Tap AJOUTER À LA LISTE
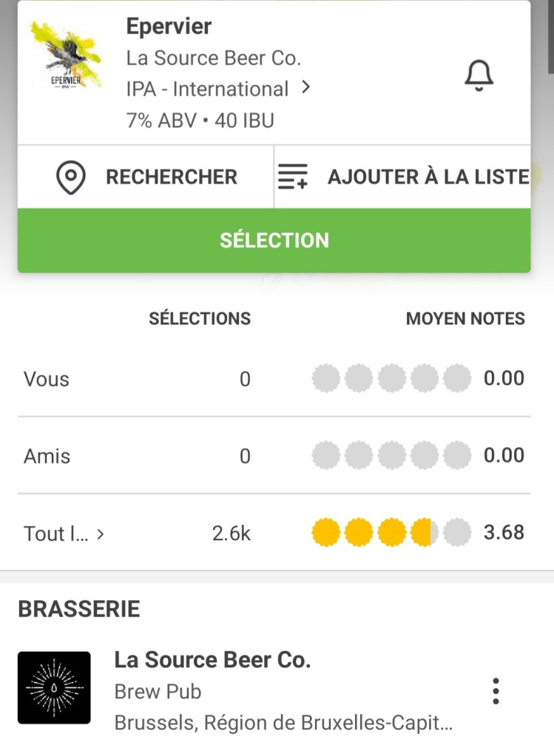 [x=428, y=177]
